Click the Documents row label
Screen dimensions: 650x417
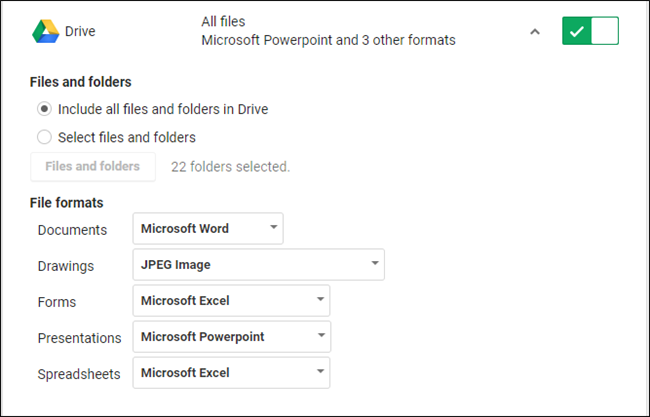(72, 230)
